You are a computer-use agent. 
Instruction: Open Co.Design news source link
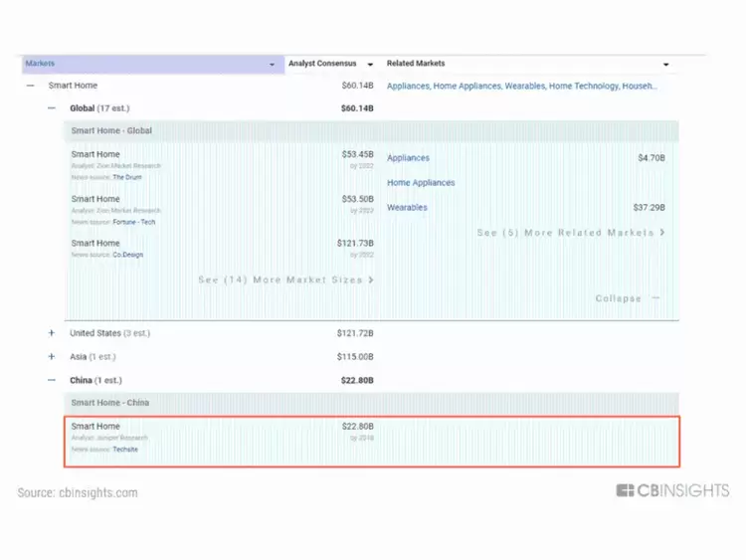point(127,255)
